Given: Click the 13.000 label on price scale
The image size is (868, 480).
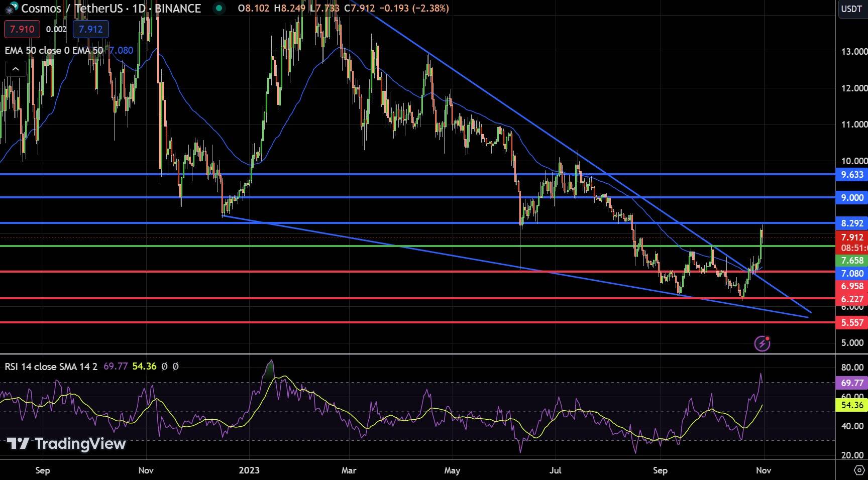Looking at the screenshot, I should coord(854,51).
